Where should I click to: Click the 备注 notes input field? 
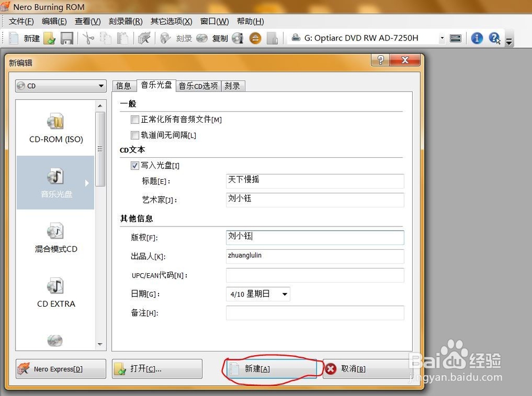pyautogui.click(x=315, y=313)
